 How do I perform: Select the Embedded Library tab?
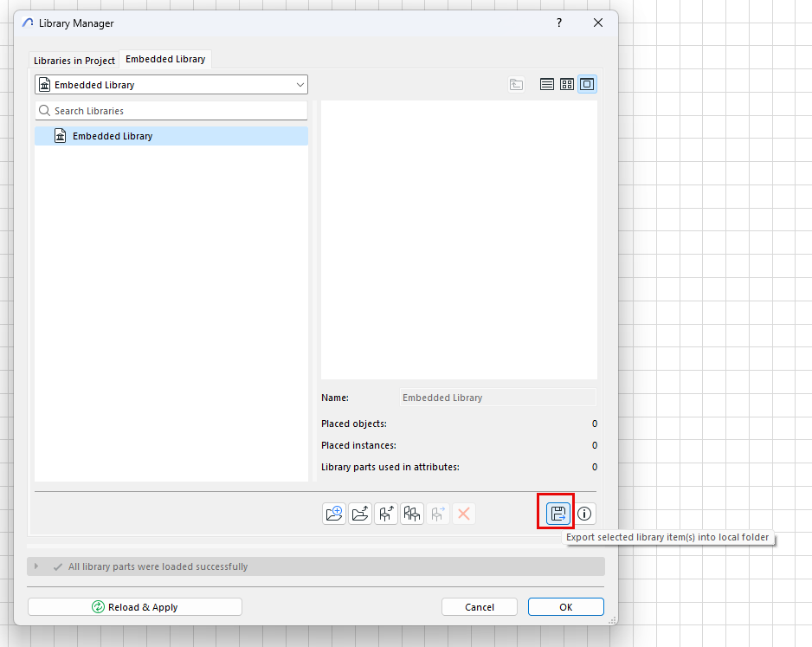(165, 59)
